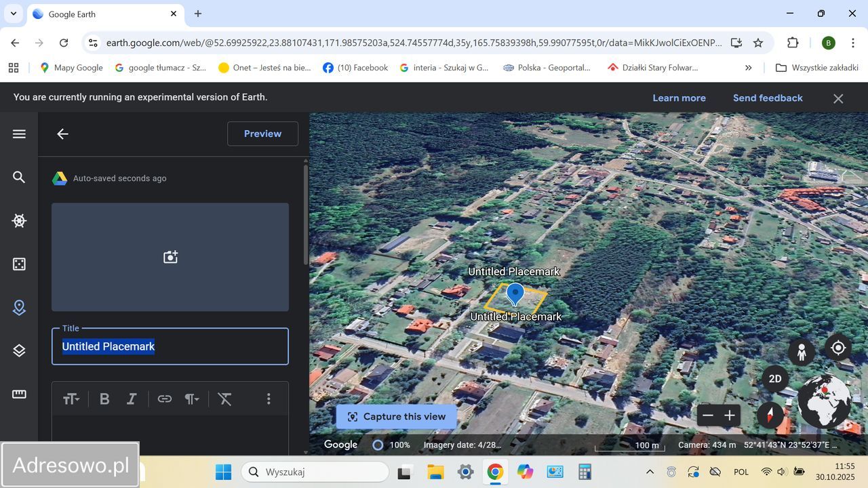The image size is (868, 488).
Task: Open the interia search bookmark
Action: click(444, 68)
